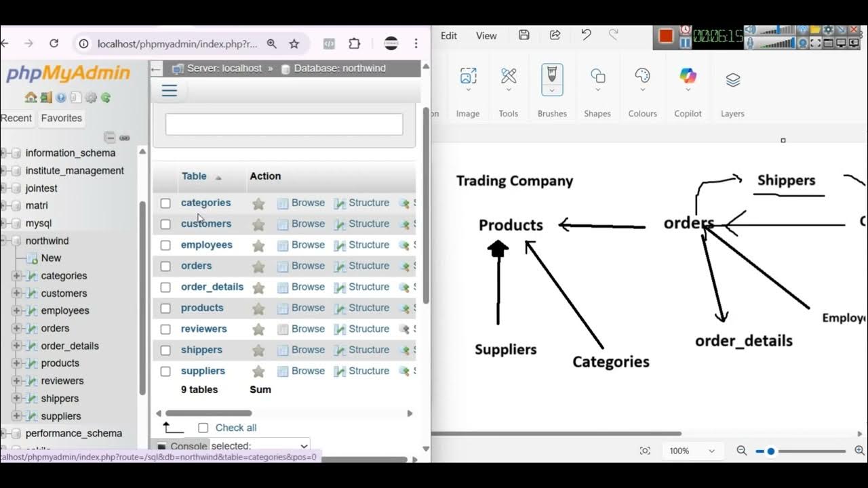Click the browser address bar URL
The height and width of the screenshot is (488, 868).
(x=178, y=43)
